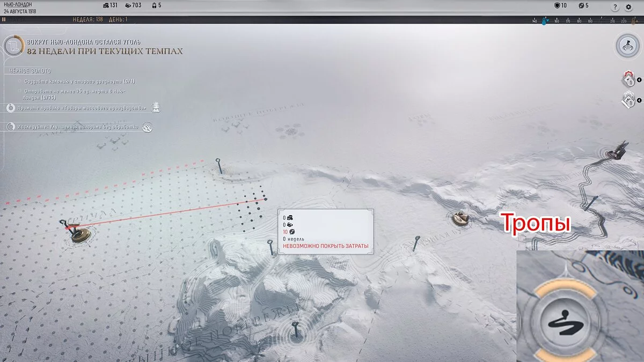This screenshot has height=362, width=644.
Task: Click the return-to-city round button
Action: click(625, 45)
